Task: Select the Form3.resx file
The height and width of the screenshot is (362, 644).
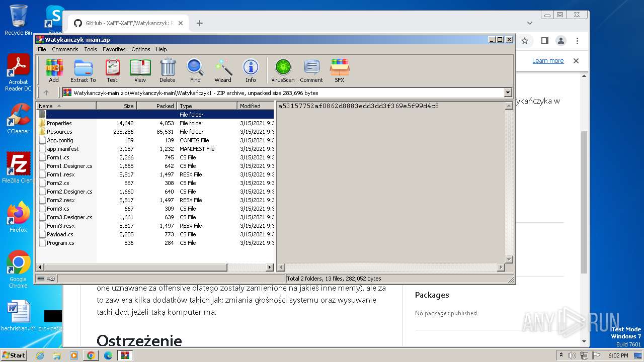Action: pyautogui.click(x=155, y=226)
